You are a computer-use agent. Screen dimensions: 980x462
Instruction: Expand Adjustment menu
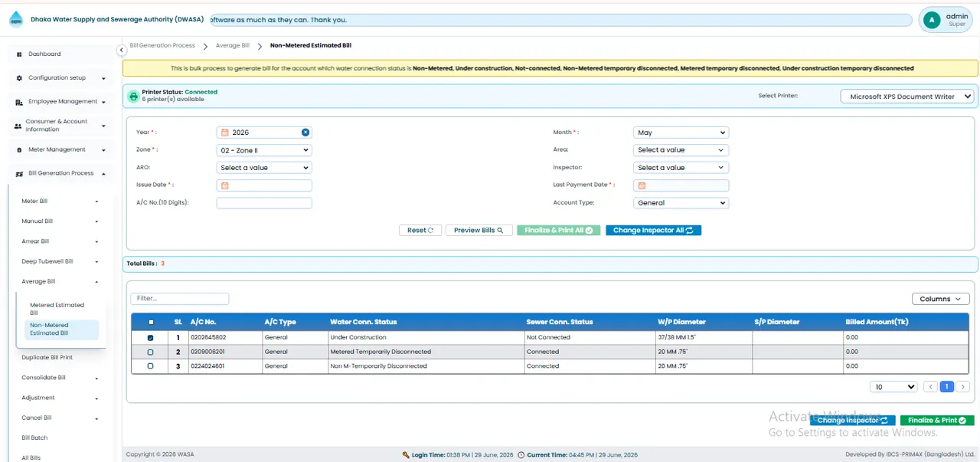point(60,398)
